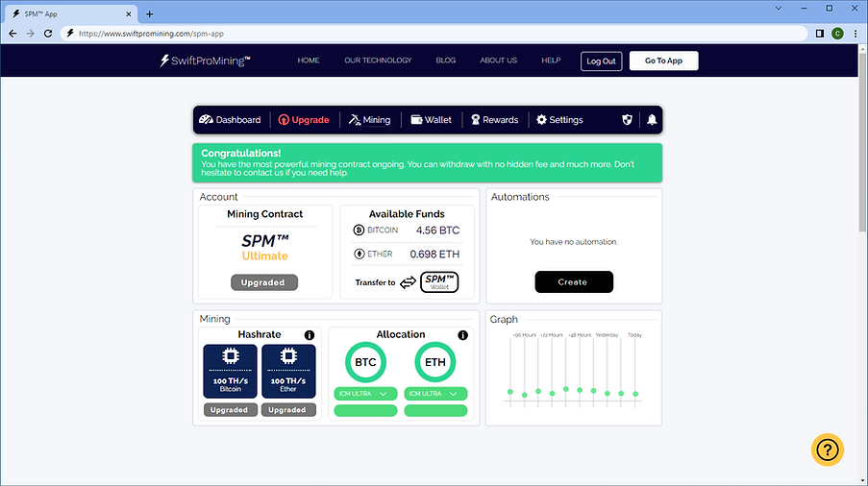Expand the BTC ICM ULTRA dropdown

[x=365, y=394]
